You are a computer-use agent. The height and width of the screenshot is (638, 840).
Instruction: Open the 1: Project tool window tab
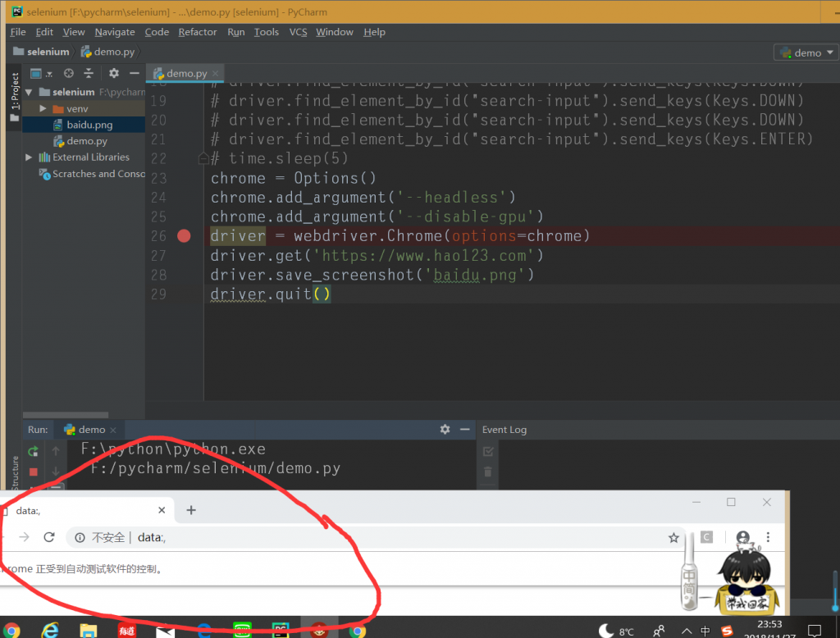coord(15,97)
